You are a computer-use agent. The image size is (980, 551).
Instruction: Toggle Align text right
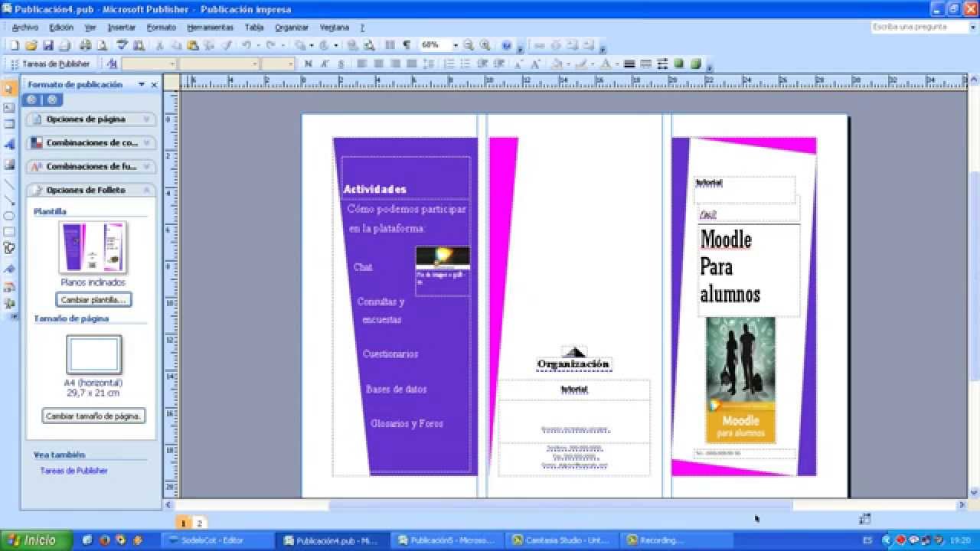click(395, 64)
